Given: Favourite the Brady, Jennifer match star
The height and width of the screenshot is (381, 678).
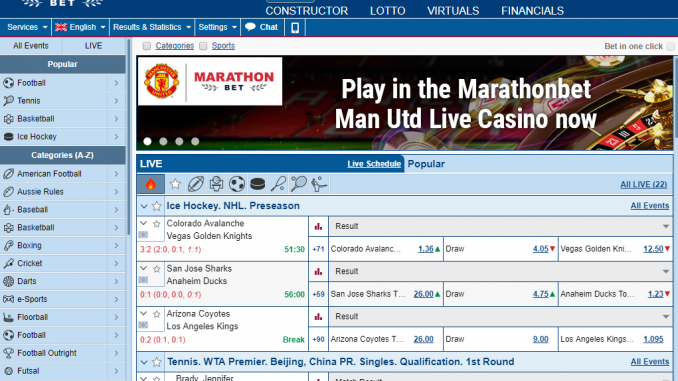Looking at the screenshot, I should tap(157, 378).
